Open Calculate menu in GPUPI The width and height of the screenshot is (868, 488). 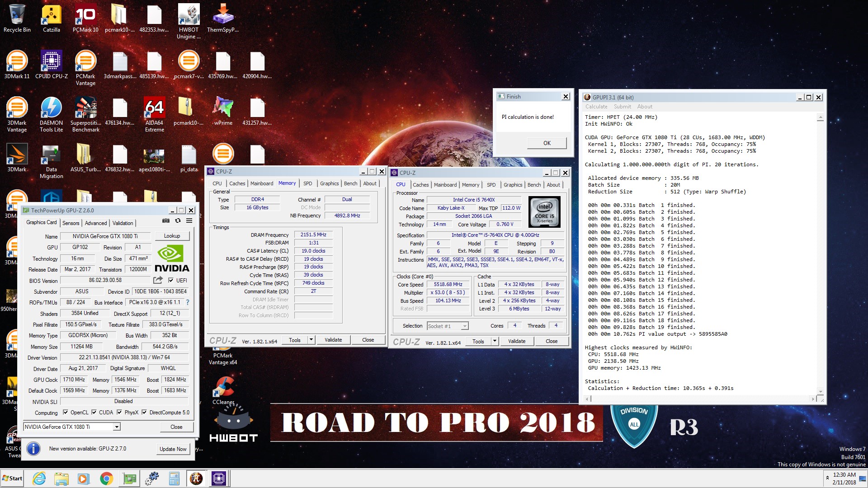[x=596, y=107]
